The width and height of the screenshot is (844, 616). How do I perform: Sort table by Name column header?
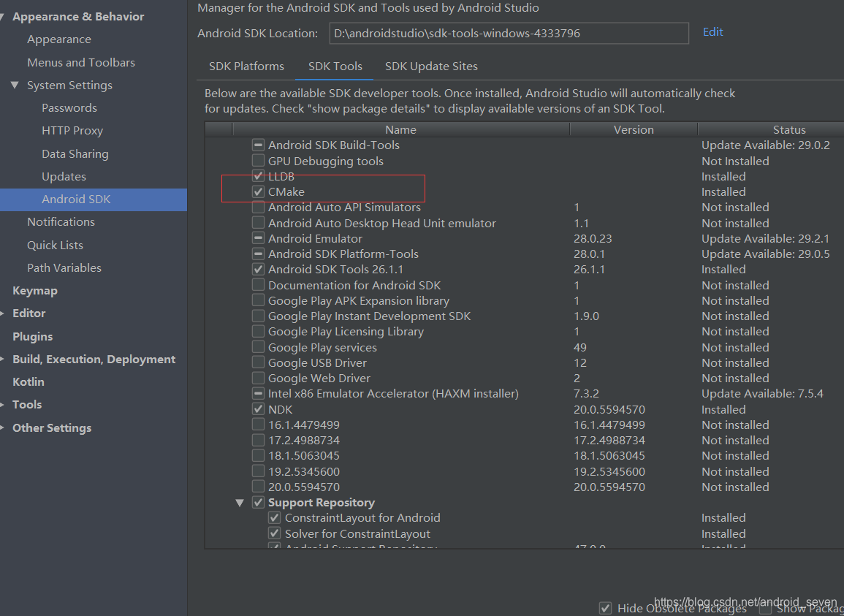tap(401, 130)
